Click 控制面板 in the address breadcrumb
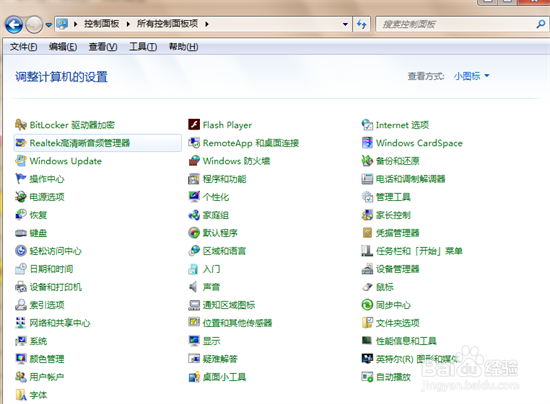The height and width of the screenshot is (404, 550). [x=102, y=24]
